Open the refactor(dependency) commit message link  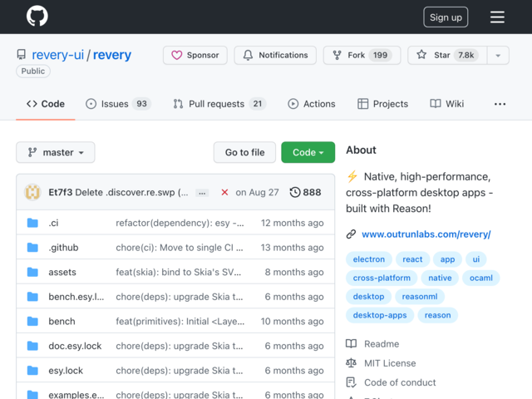(180, 223)
